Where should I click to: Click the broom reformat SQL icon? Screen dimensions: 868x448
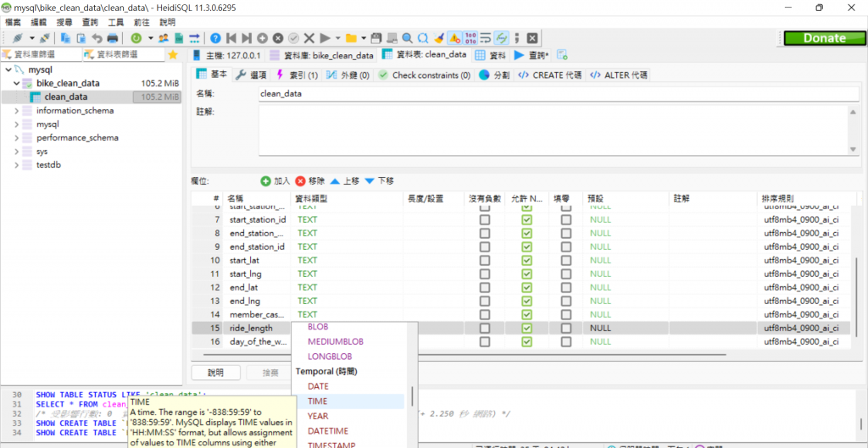click(x=438, y=38)
